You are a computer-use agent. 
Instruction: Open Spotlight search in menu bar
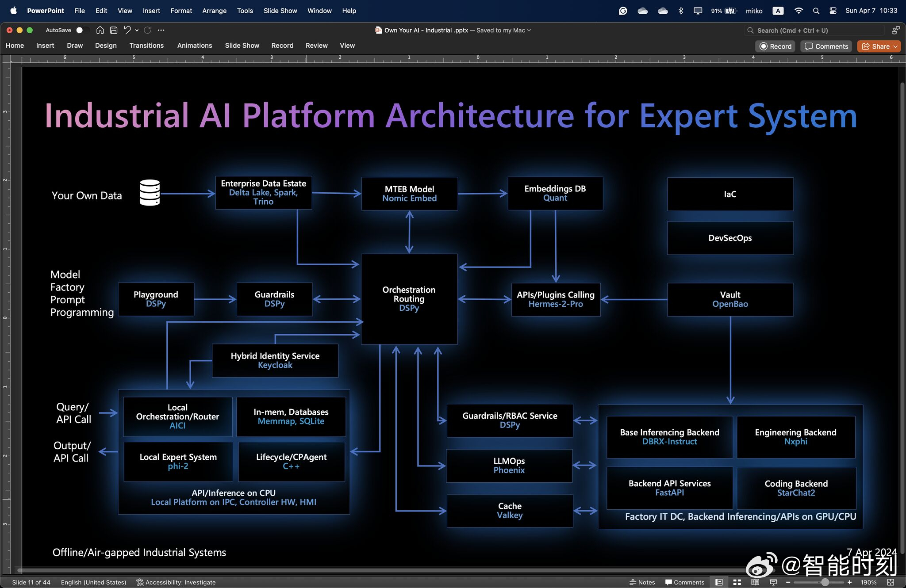(x=816, y=11)
